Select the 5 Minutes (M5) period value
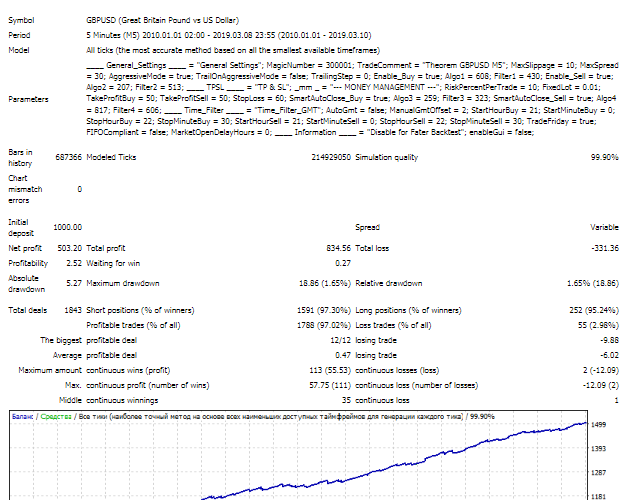 (x=229, y=35)
